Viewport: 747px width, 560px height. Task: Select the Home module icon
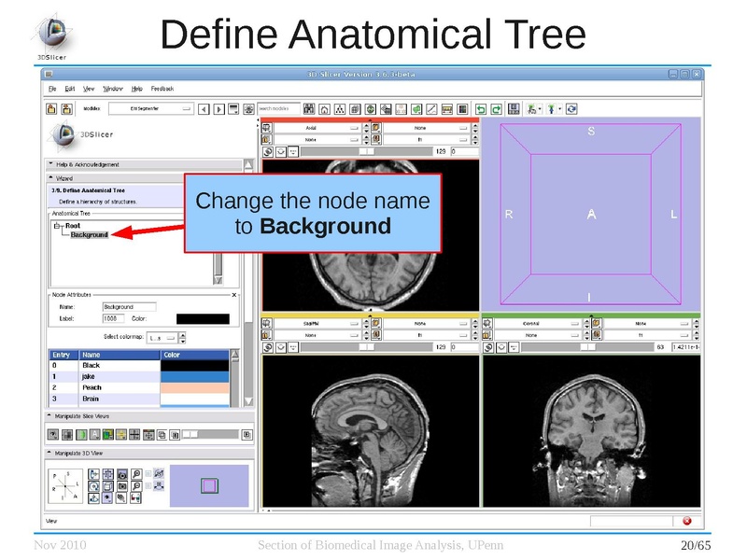tap(322, 110)
